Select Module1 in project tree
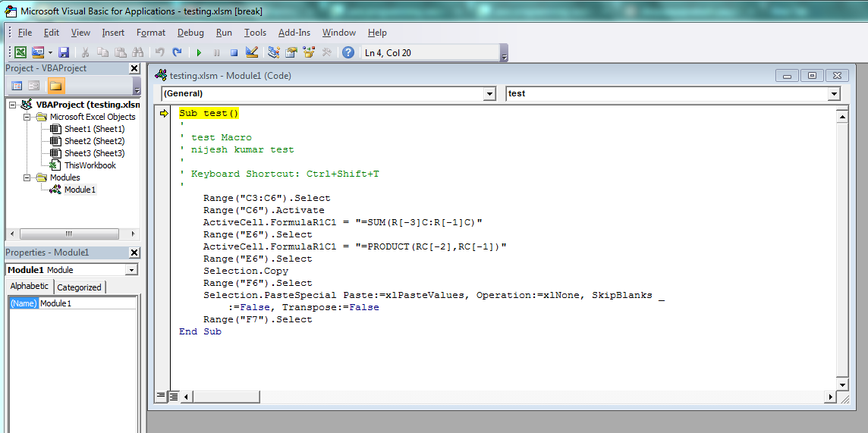868x433 pixels. [80, 190]
